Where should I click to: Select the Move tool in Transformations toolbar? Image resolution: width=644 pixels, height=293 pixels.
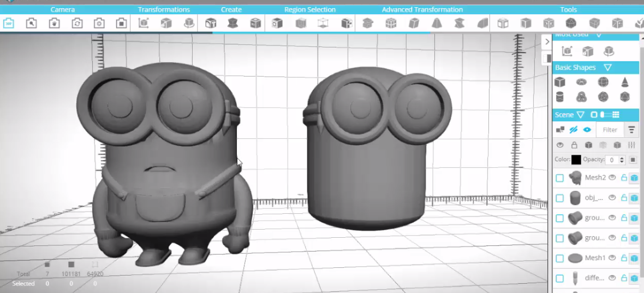coord(144,23)
